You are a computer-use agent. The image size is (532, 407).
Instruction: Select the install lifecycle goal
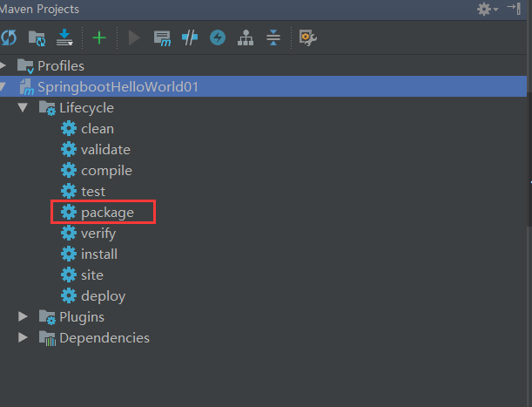coord(99,254)
